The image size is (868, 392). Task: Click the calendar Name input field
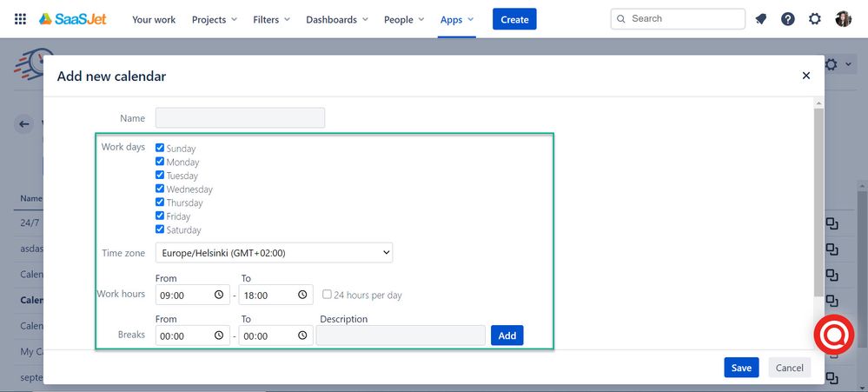241,118
